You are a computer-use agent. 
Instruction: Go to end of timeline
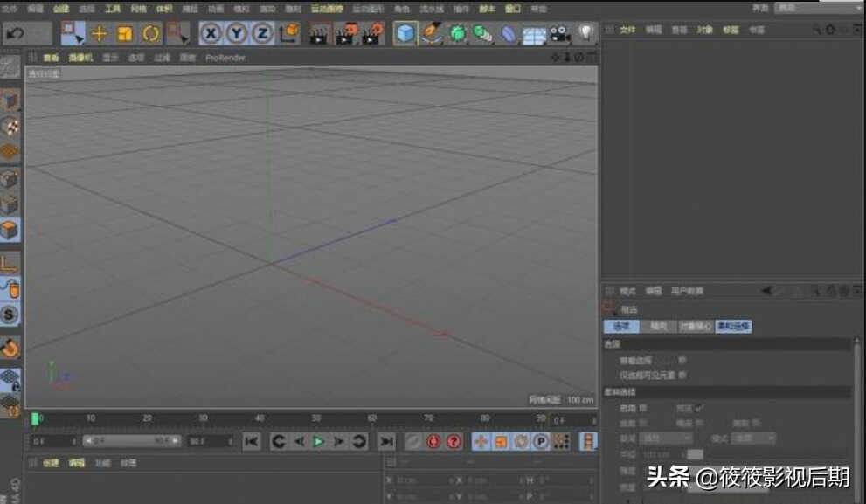click(386, 441)
